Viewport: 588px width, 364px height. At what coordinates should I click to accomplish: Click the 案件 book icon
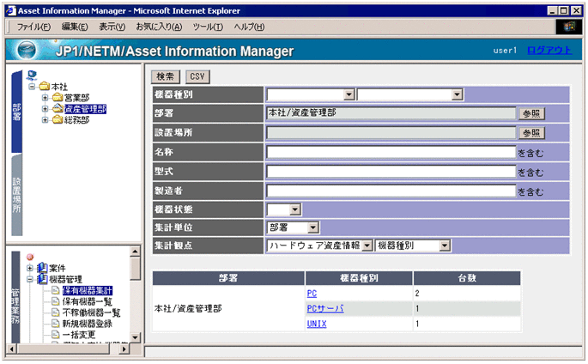42,268
